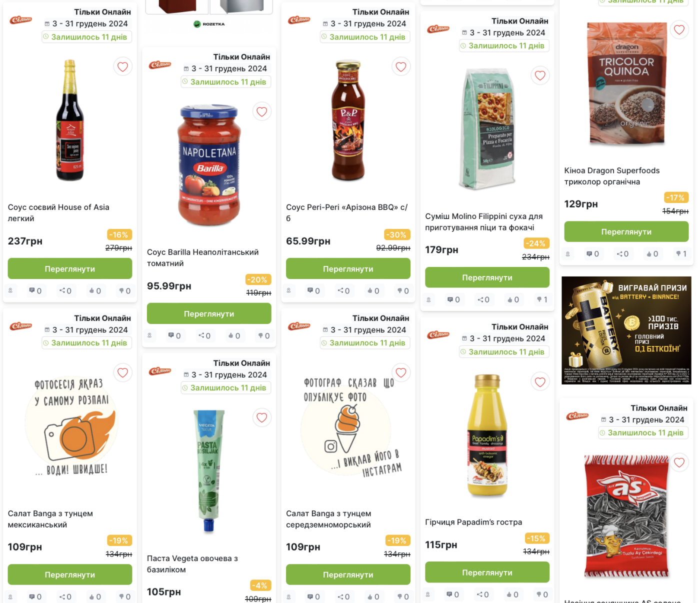Click Переглянути for Peri-Peri sauce
Screen dimensions: 700x603
(x=348, y=268)
